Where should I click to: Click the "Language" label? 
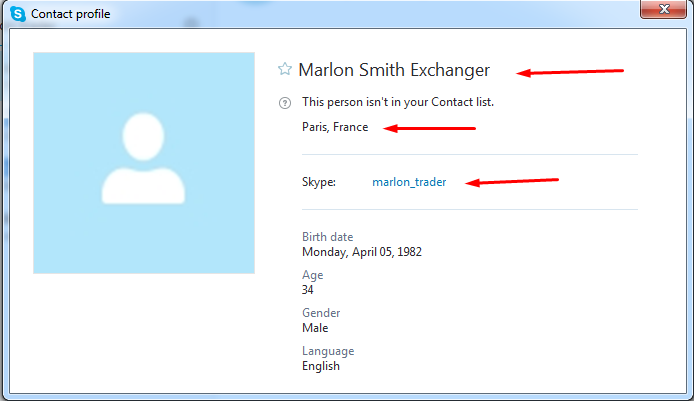point(328,351)
